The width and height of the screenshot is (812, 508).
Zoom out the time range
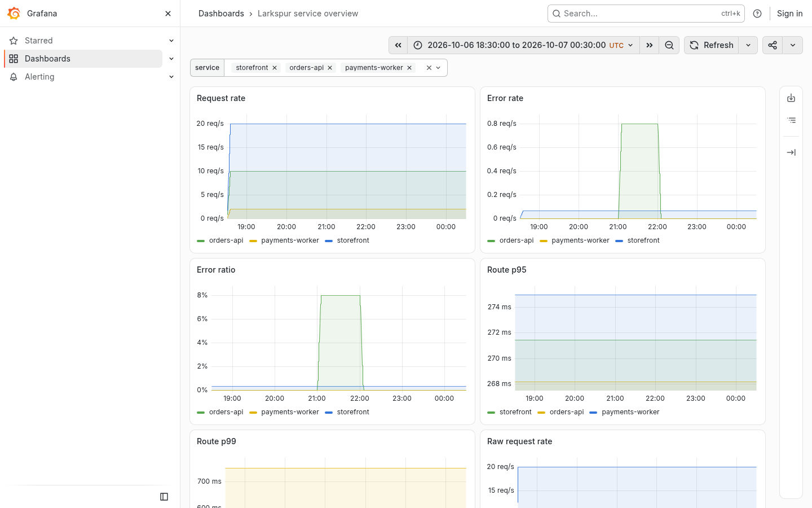point(669,45)
